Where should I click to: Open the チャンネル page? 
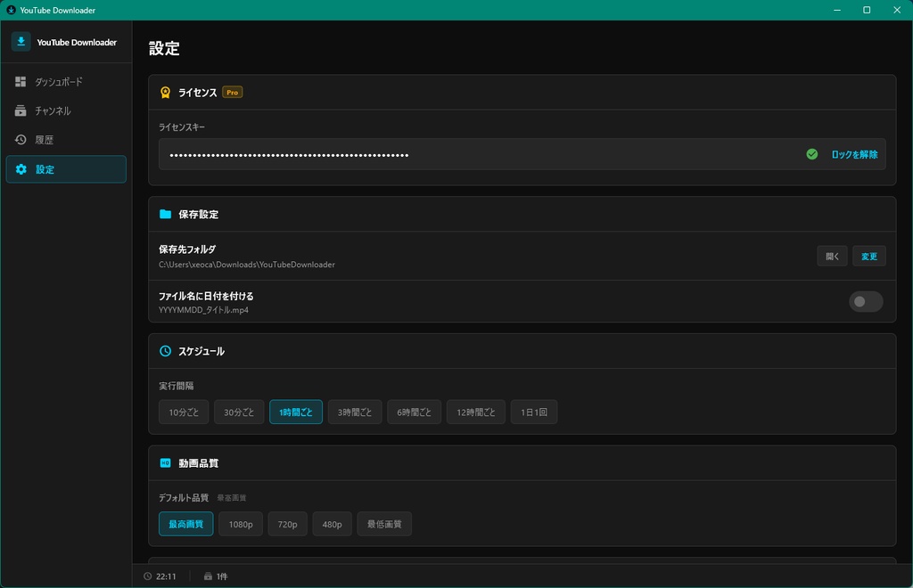click(66, 110)
